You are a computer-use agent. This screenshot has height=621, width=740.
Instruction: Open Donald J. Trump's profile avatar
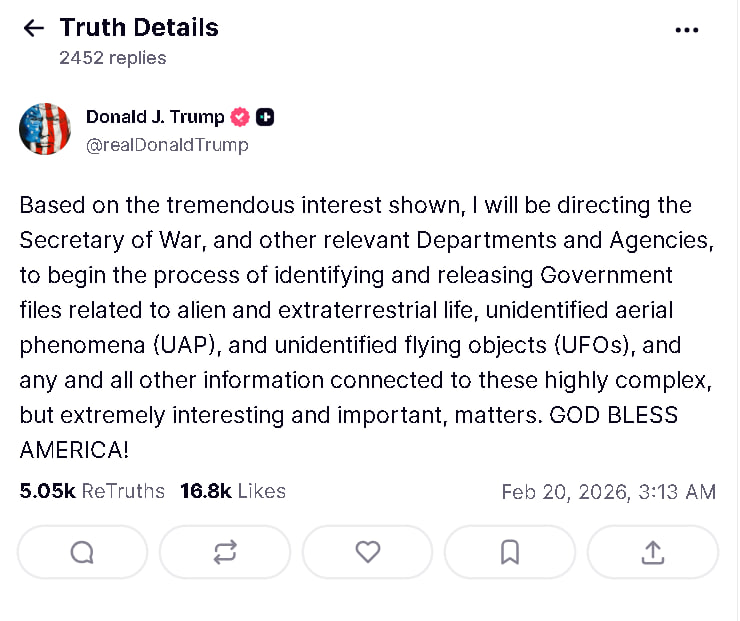[x=45, y=129]
